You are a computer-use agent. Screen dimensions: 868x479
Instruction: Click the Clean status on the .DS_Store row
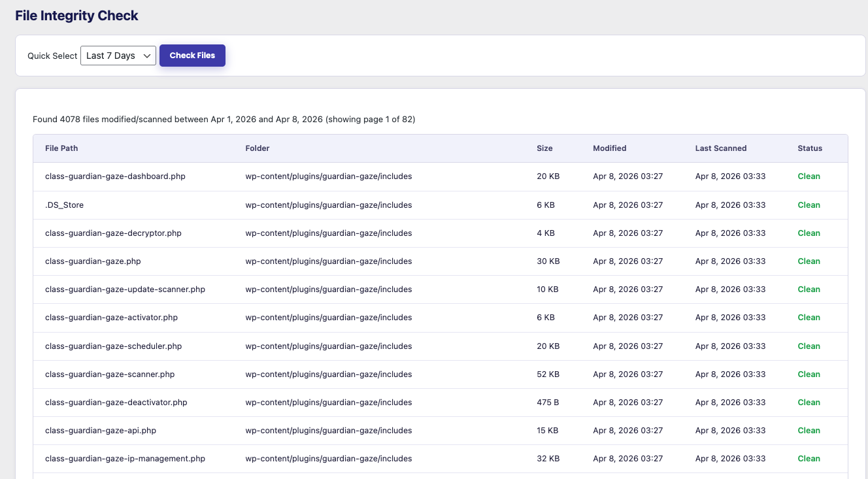click(x=809, y=205)
